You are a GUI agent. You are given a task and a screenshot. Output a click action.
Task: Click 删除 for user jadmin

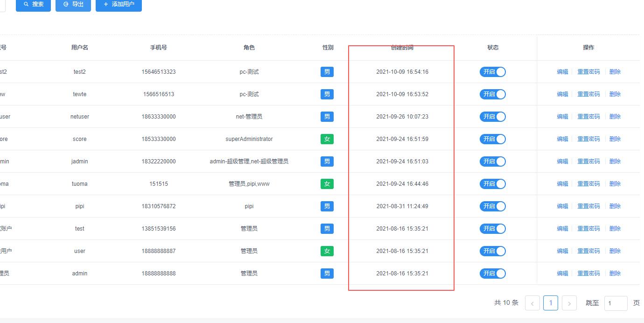pos(615,161)
